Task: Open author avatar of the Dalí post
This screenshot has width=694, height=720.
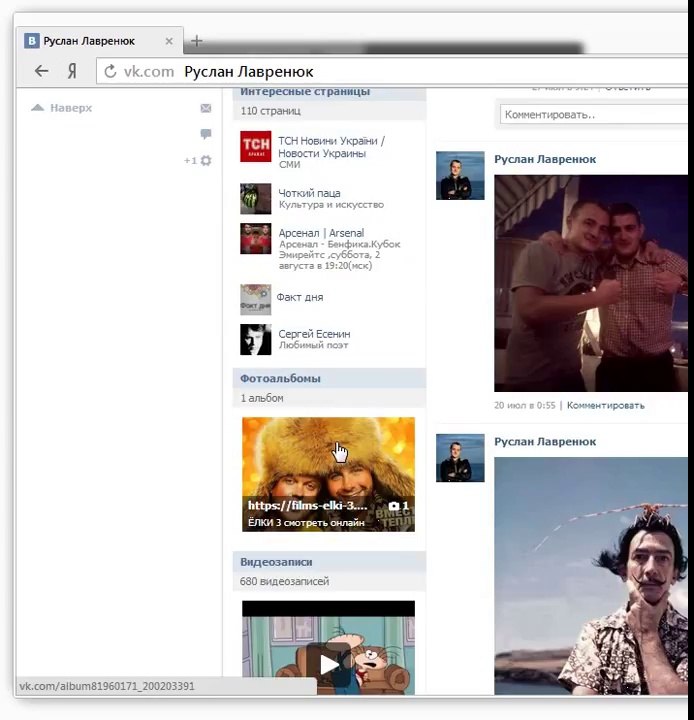Action: [x=460, y=458]
